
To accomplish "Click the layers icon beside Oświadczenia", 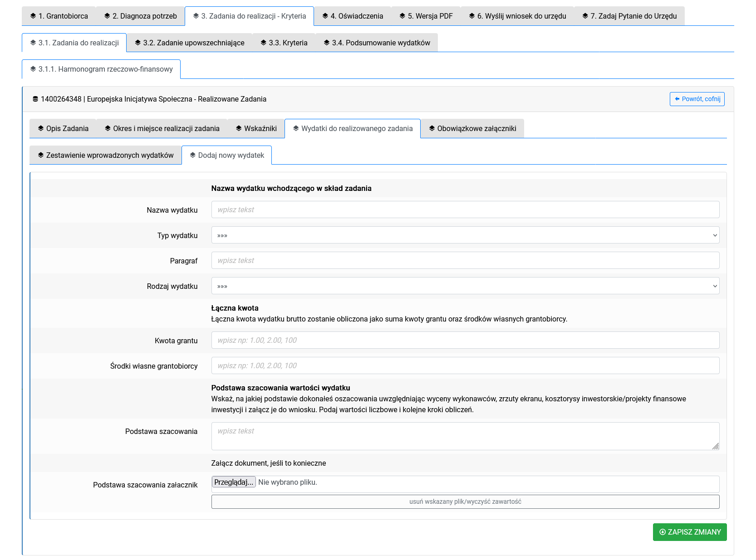I will point(325,16).
